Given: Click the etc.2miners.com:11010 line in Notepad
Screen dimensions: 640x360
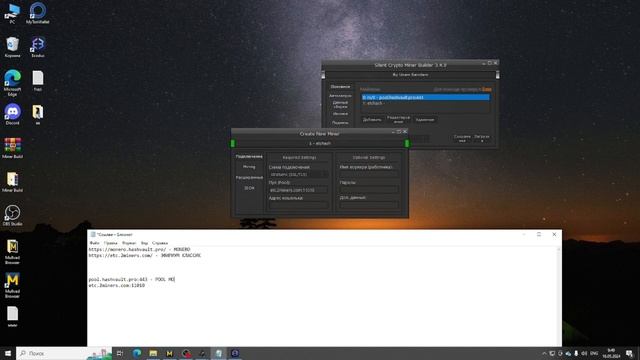Looking at the screenshot, I should (x=116, y=286).
